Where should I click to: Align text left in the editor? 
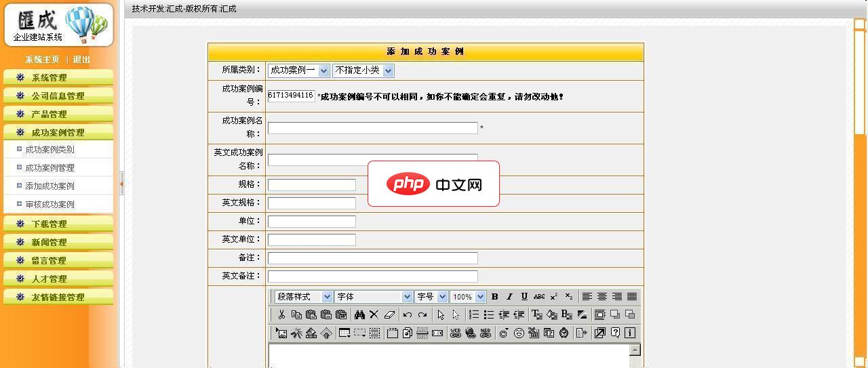[587, 296]
